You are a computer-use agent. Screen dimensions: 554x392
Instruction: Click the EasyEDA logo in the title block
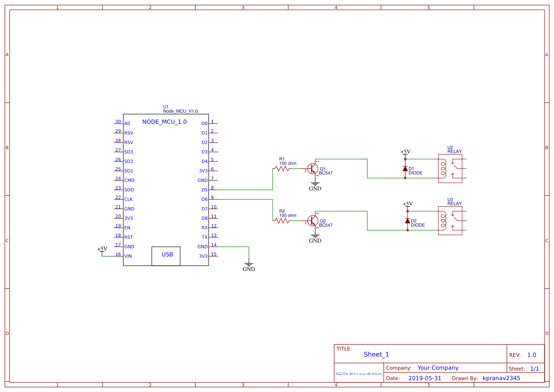click(x=359, y=374)
